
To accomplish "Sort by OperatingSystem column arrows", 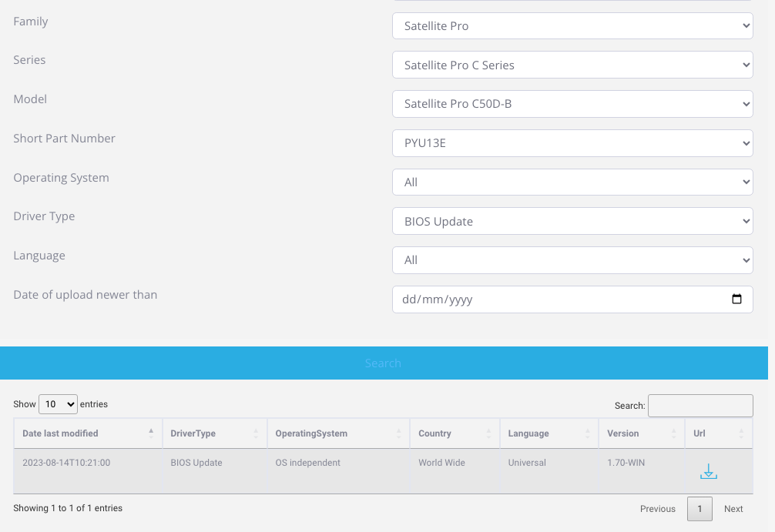I will pyautogui.click(x=398, y=433).
